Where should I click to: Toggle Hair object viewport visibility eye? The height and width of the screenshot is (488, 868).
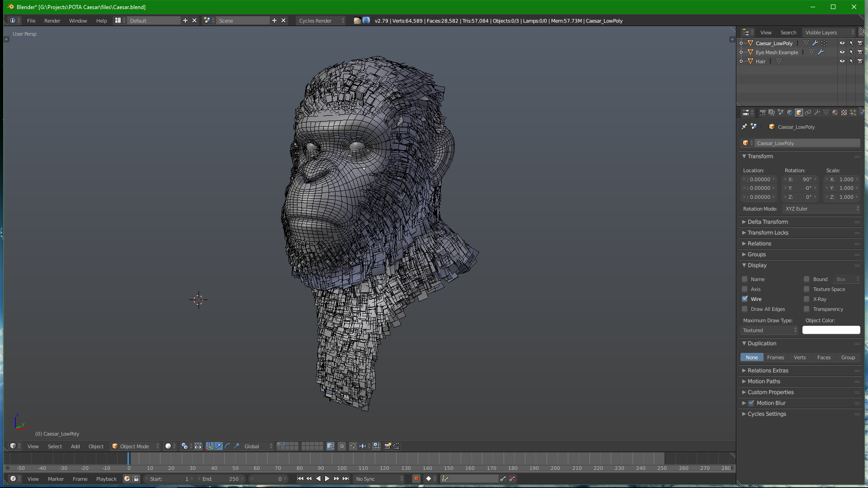point(842,61)
